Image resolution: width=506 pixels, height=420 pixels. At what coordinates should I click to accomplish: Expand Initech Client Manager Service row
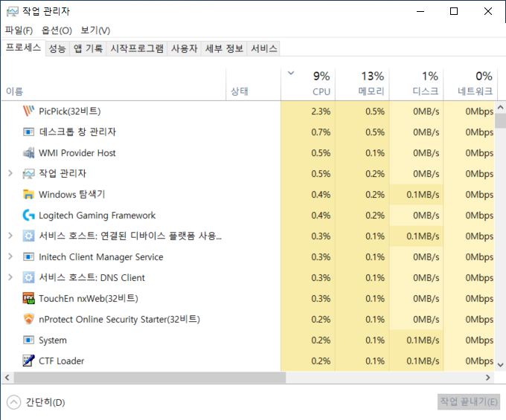coord(10,256)
